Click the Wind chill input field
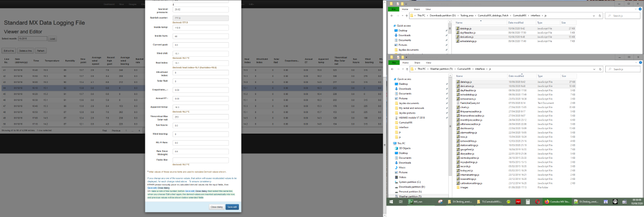This screenshot has width=644, height=217. coord(200,52)
